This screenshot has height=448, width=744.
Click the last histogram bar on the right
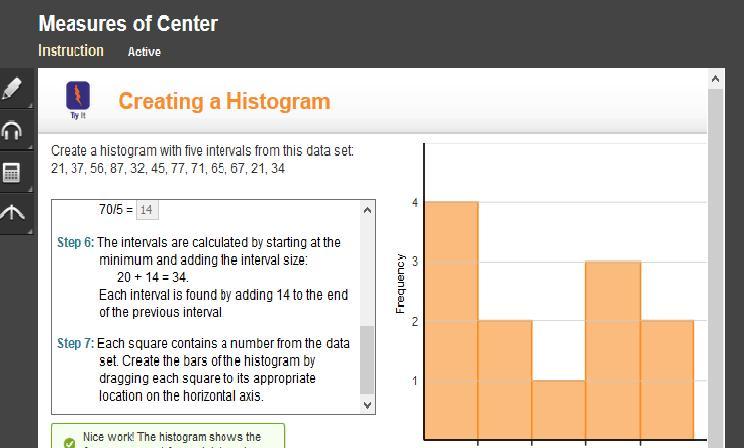coord(666,380)
